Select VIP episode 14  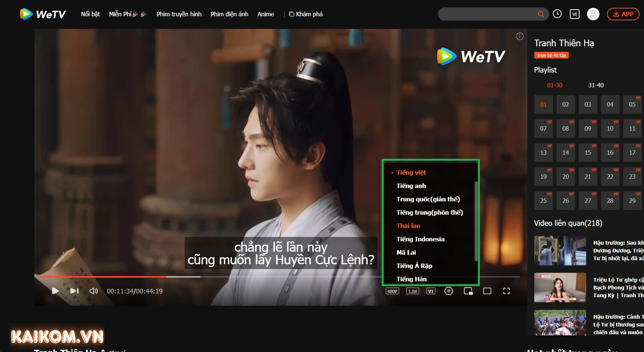click(x=566, y=152)
